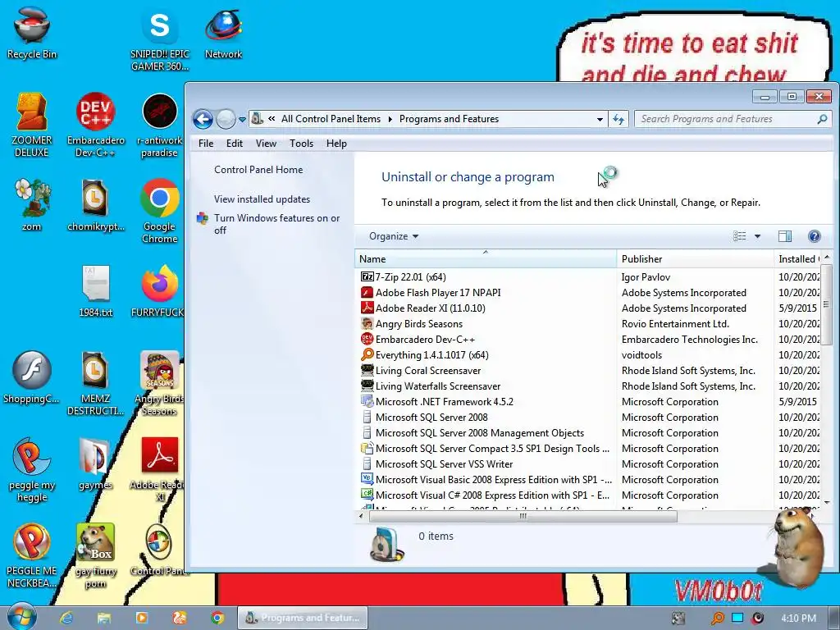Open the View menu
The image size is (840, 630).
pyautogui.click(x=266, y=144)
